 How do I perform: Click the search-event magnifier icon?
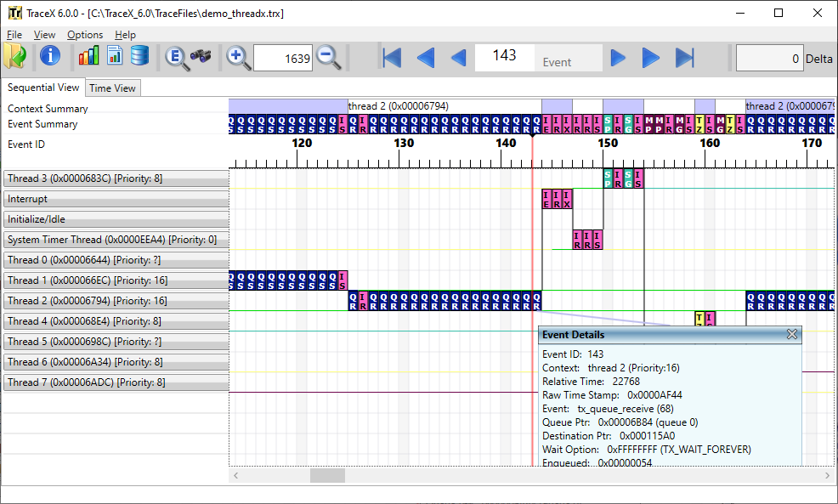[177, 57]
